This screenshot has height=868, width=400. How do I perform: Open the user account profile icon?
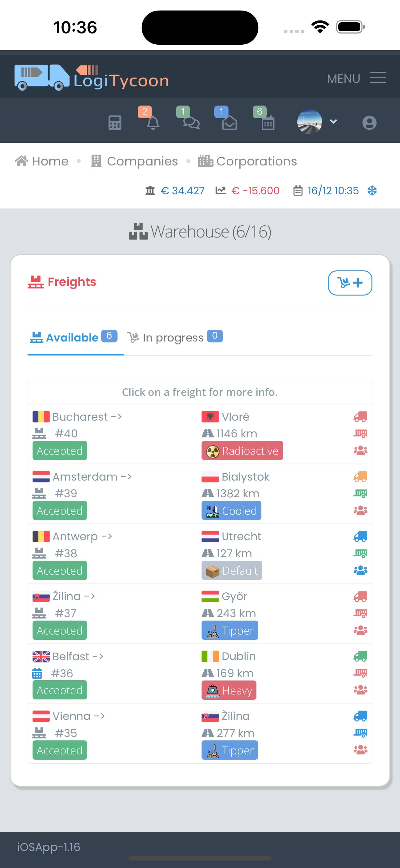pos(369,123)
